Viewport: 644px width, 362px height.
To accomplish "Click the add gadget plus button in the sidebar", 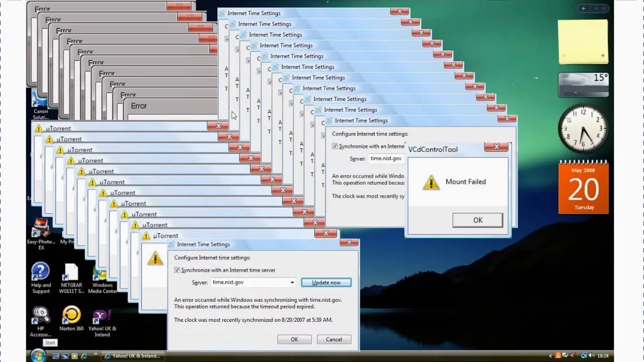I will pos(584,9).
